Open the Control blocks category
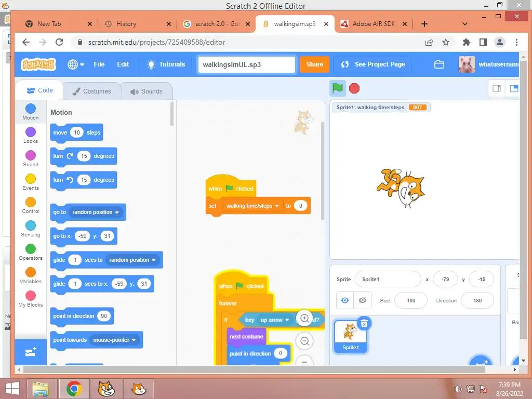The image size is (532, 399). pyautogui.click(x=31, y=206)
